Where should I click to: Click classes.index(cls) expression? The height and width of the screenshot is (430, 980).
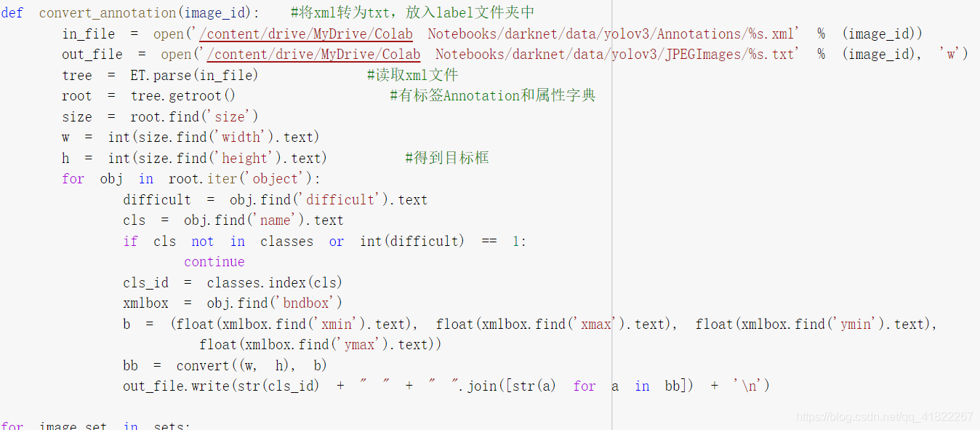pos(274,282)
